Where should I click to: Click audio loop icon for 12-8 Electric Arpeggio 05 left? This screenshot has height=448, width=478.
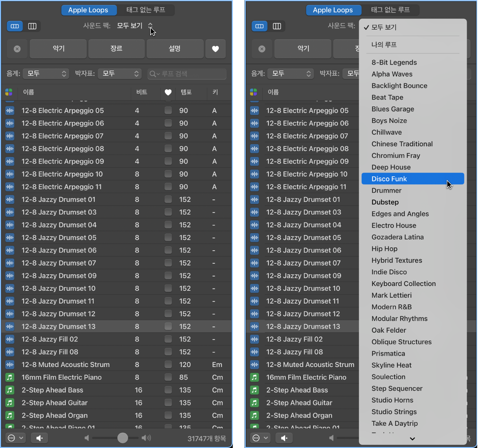point(10,110)
